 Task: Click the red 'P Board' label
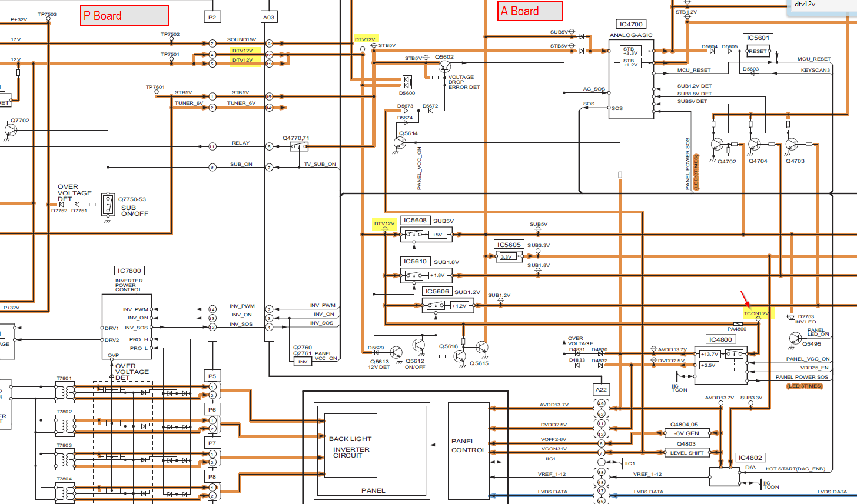124,16
